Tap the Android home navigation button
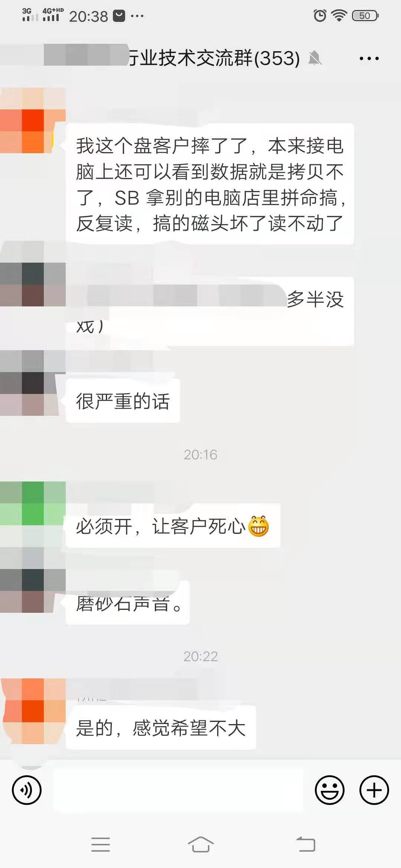The image size is (401, 868). pos(200,845)
